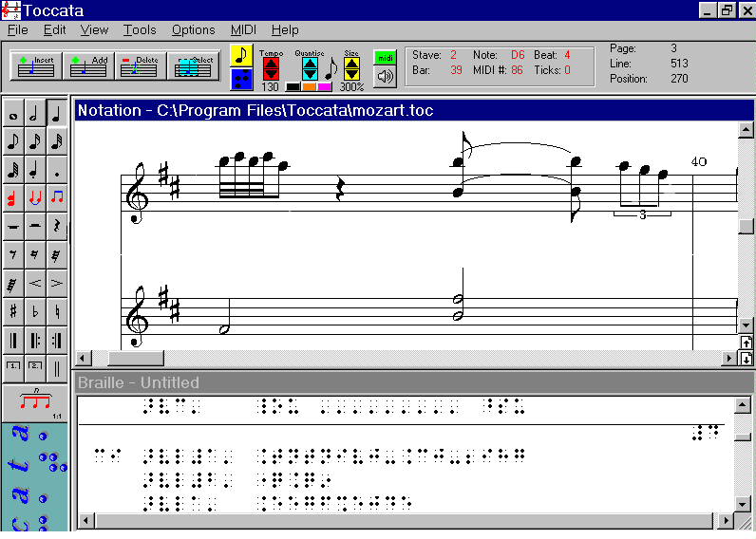Select the flat accidental symbol
The width and height of the screenshot is (756, 539).
35,310
